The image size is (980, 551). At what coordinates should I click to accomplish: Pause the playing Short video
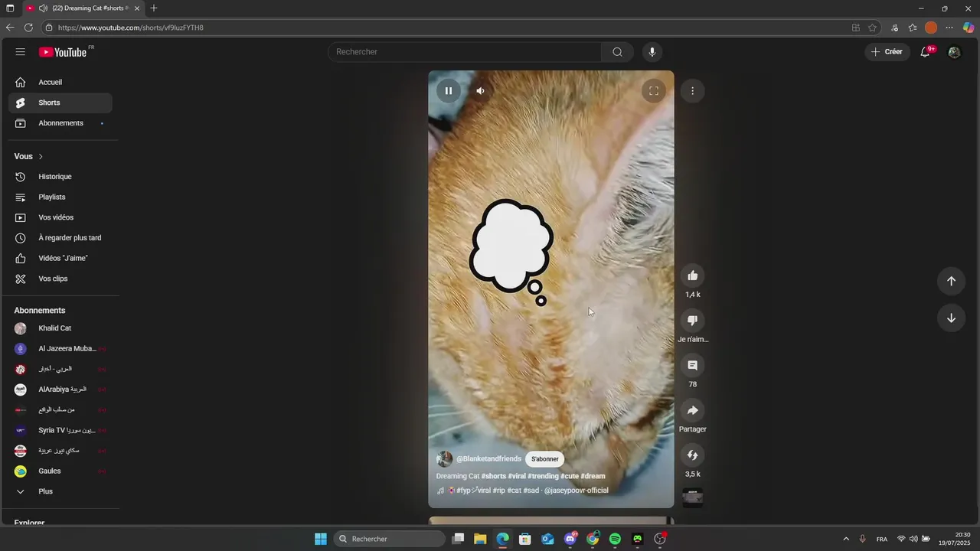449,90
